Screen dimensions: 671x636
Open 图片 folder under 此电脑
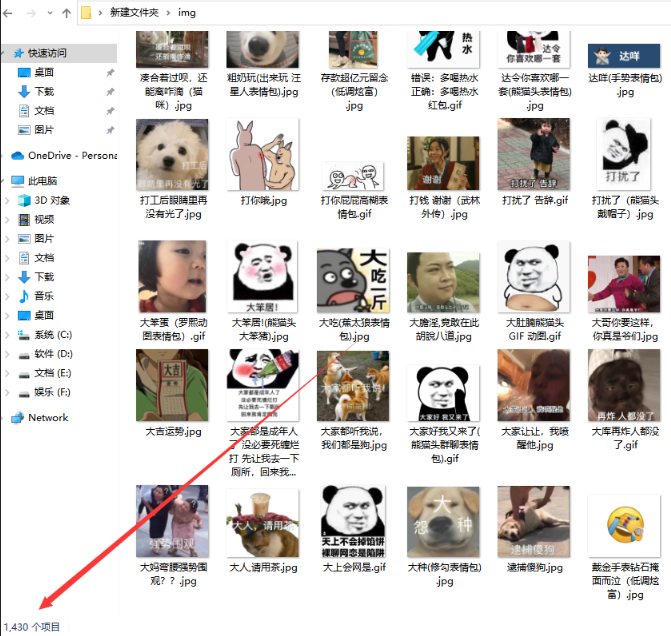pyautogui.click(x=36, y=238)
